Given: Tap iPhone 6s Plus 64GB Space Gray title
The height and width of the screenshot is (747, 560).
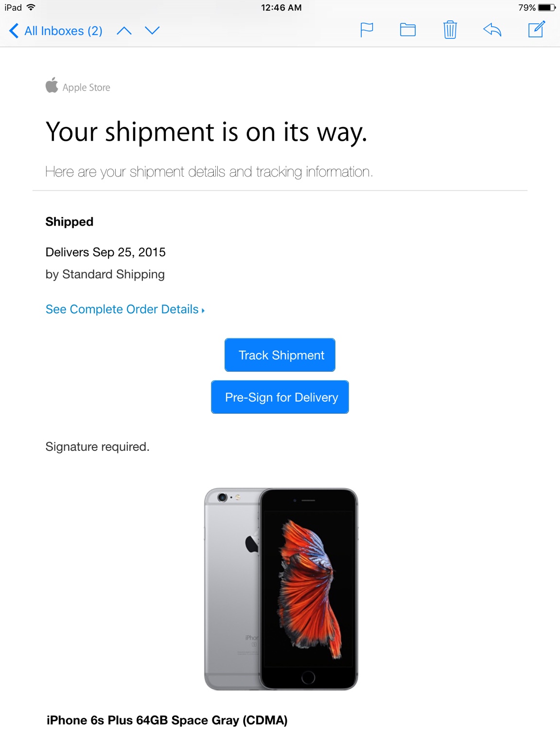Looking at the screenshot, I should [167, 720].
